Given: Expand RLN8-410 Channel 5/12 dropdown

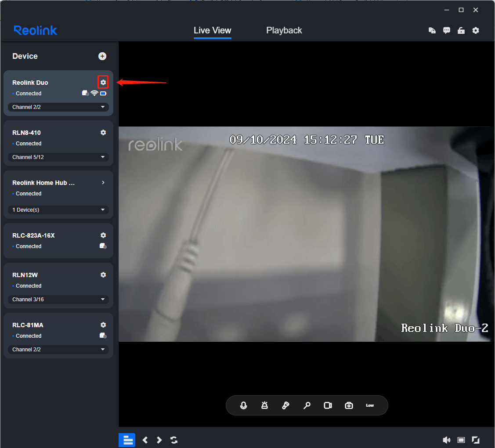Looking at the screenshot, I should click(58, 157).
